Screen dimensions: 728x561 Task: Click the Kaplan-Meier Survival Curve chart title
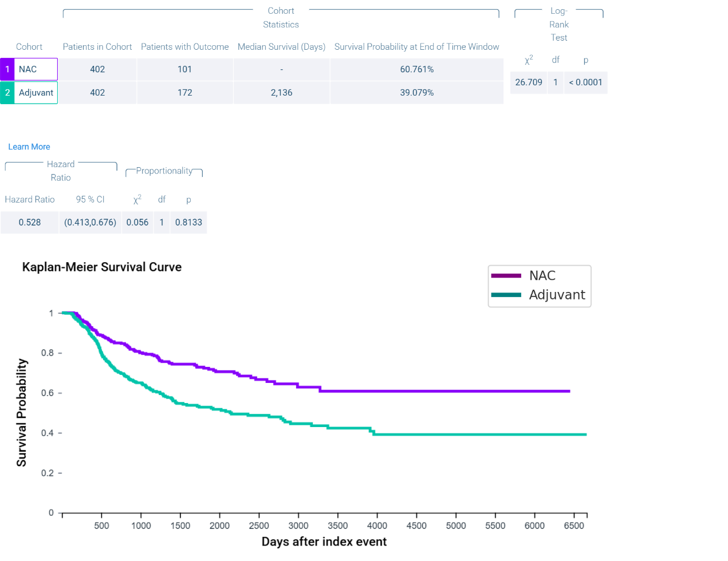tap(102, 267)
